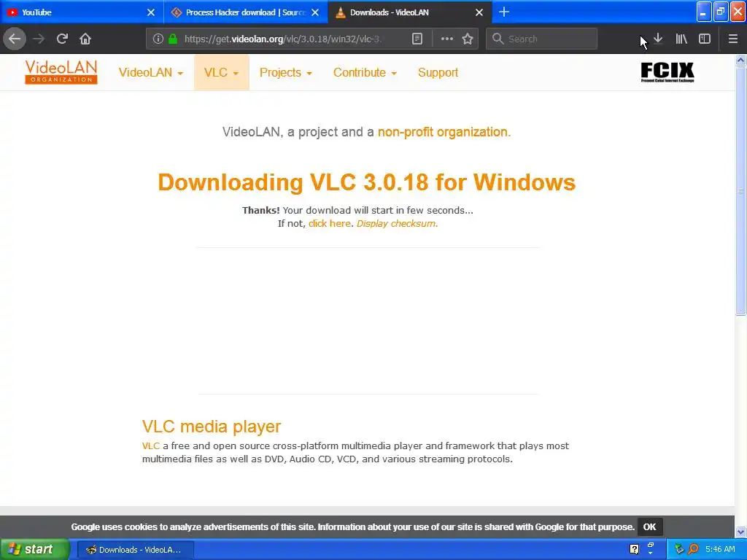Click the 'Downloading VLC 3.0.18 for Windows' heading

366,182
